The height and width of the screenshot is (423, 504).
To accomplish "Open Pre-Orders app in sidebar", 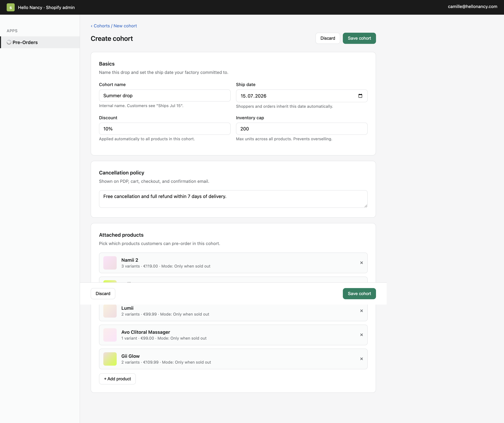I will click(x=25, y=42).
